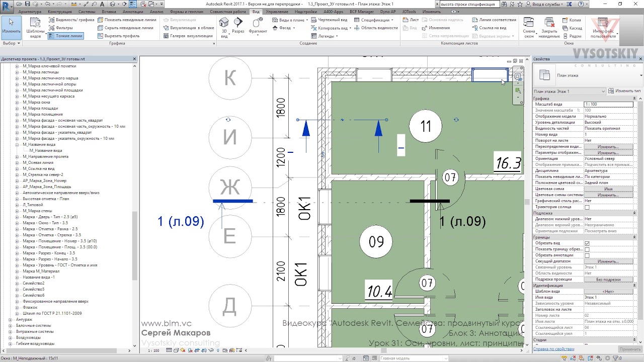Select Штамп по ГОСТ Р 21.1101-2009 item
This screenshot has width=644, height=362.
[x=52, y=313]
